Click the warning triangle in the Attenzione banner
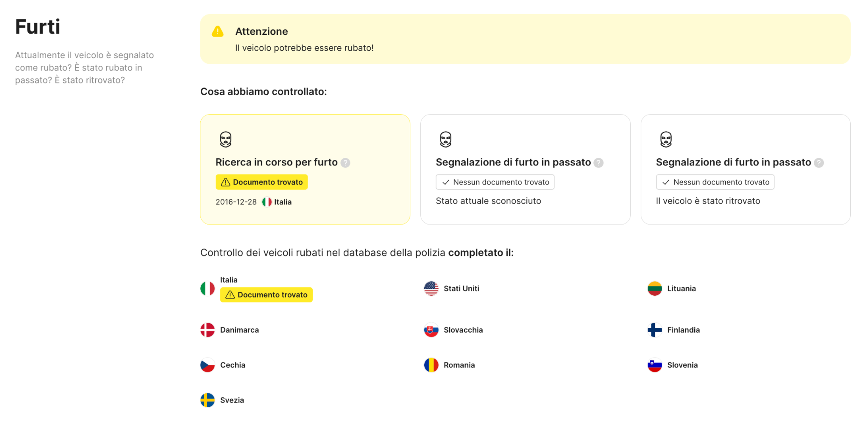868x422 pixels. [217, 31]
